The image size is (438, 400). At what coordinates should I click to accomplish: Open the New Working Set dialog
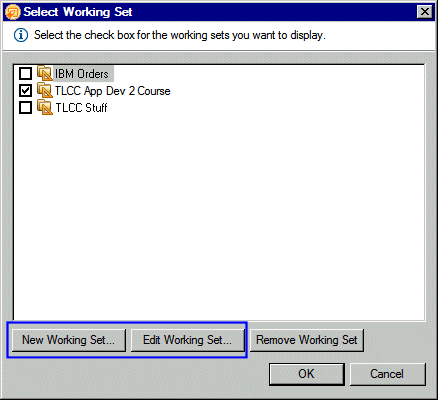pos(69,340)
